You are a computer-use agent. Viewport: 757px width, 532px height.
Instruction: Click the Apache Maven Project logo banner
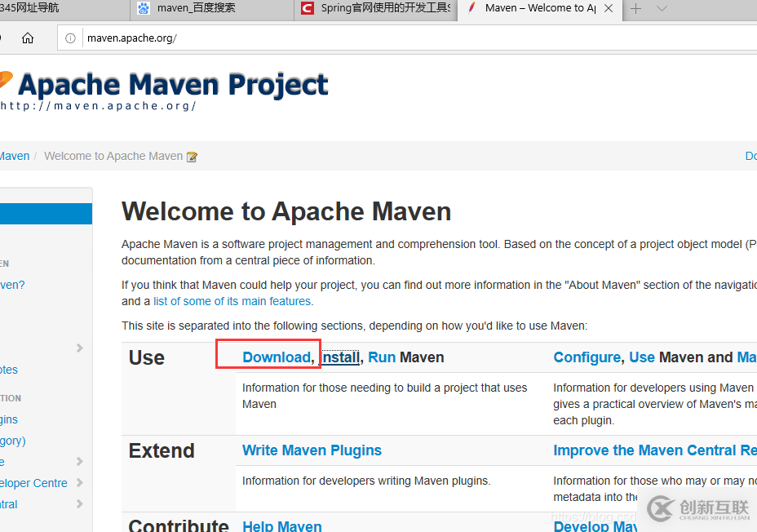tap(164, 91)
